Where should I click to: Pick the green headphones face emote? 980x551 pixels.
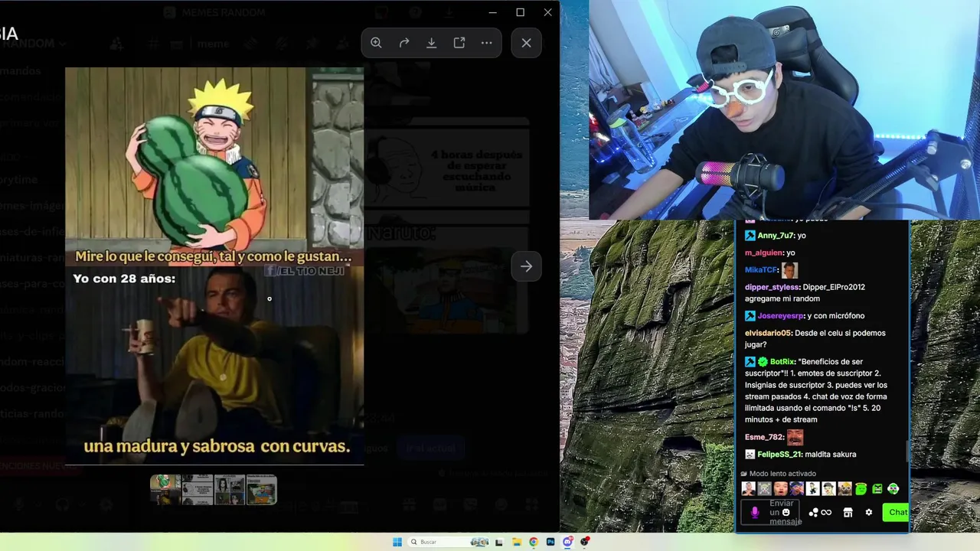coord(893,488)
